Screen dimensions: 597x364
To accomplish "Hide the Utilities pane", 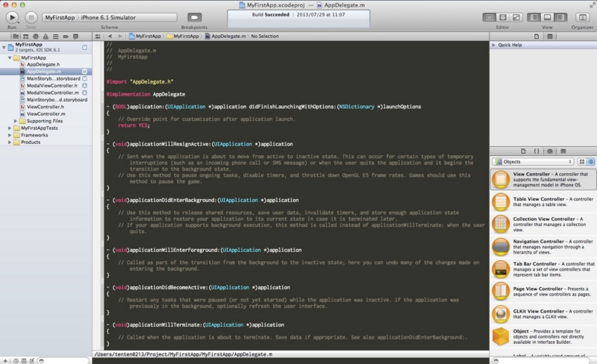I will (560, 17).
